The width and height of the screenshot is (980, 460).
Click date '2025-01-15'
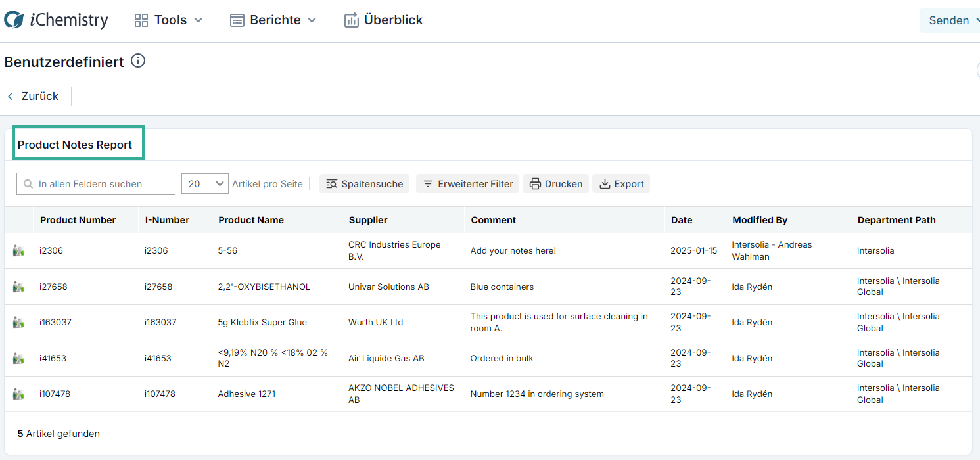coord(694,250)
